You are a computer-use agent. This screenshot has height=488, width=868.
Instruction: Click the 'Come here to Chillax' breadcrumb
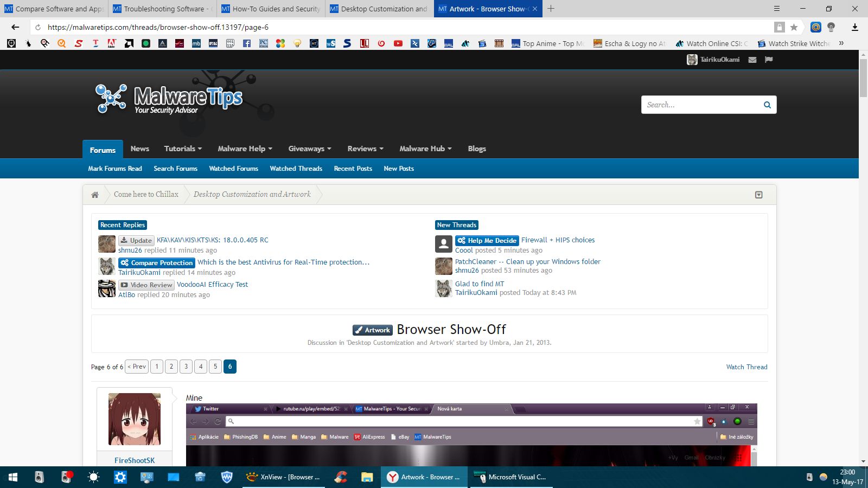(146, 194)
